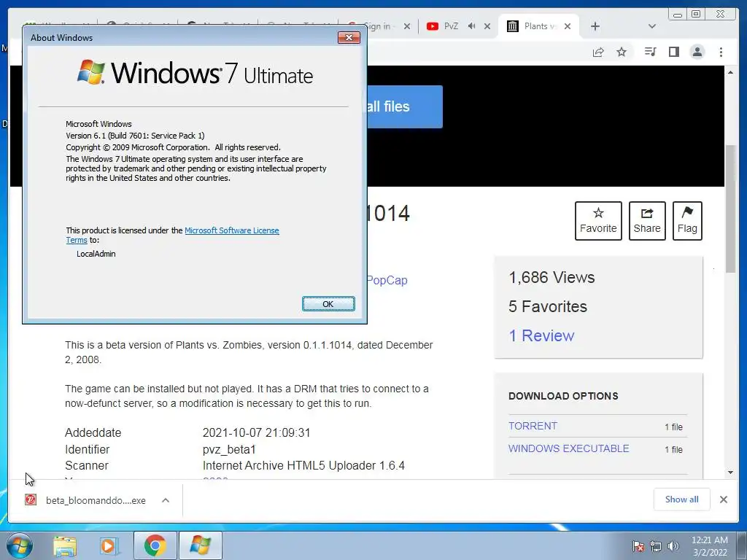Viewport: 747px width, 560px height.
Task: Click the share page icon in toolbar
Action: (x=598, y=52)
